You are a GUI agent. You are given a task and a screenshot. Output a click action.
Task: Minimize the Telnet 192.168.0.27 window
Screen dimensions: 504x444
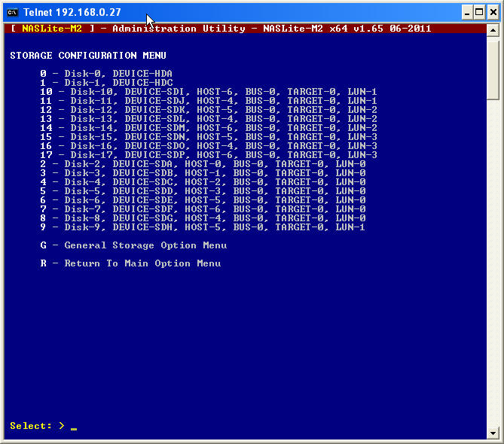(467, 13)
